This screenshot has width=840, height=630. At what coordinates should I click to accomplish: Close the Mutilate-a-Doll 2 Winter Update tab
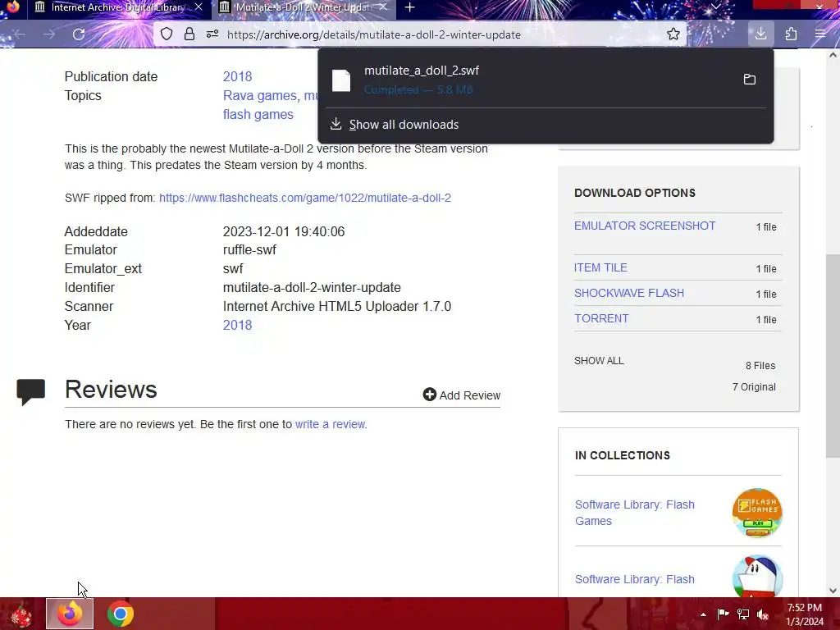pos(382,7)
